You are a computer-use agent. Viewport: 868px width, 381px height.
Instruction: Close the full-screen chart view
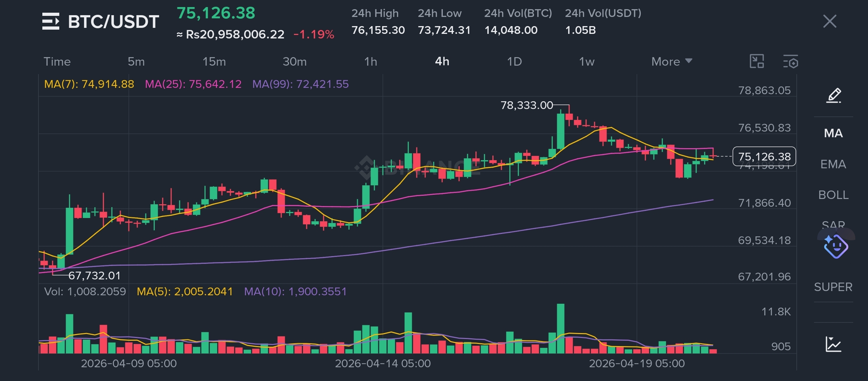click(x=830, y=21)
